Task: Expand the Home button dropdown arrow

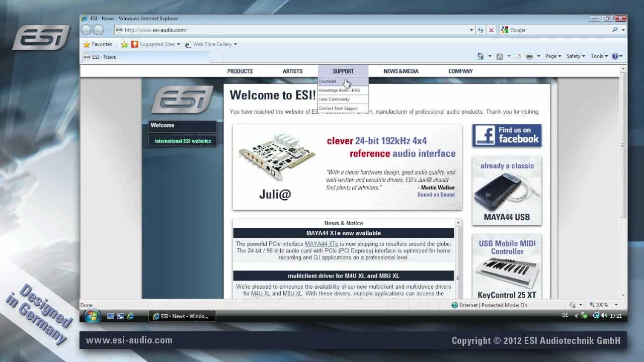Action: pos(490,56)
